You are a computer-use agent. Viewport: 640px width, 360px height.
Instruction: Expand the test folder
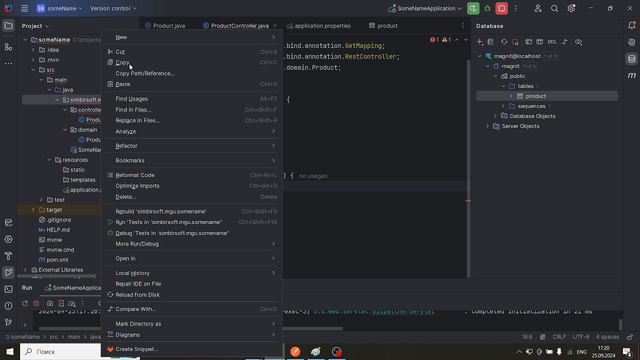pyautogui.click(x=41, y=200)
